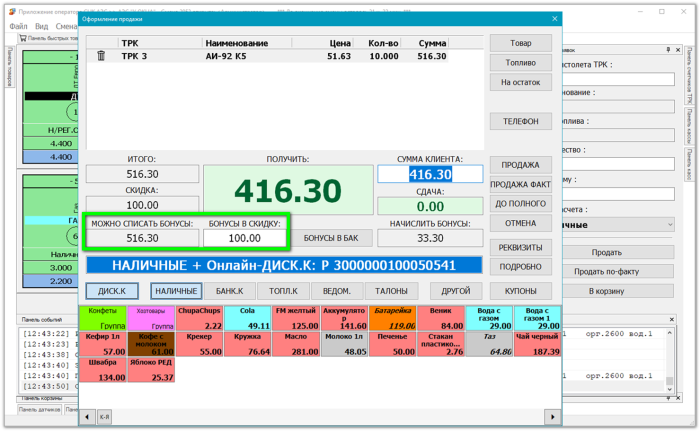The width and height of the screenshot is (700, 431).
Task: Click the На остаток button
Action: click(521, 82)
